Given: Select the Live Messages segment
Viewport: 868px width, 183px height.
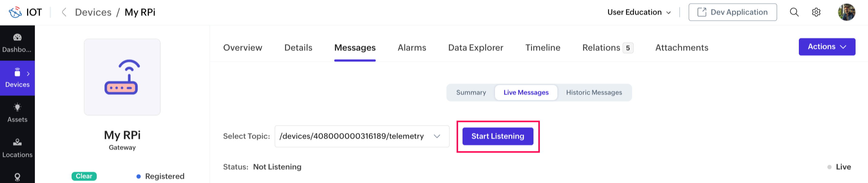Looking at the screenshot, I should point(526,92).
